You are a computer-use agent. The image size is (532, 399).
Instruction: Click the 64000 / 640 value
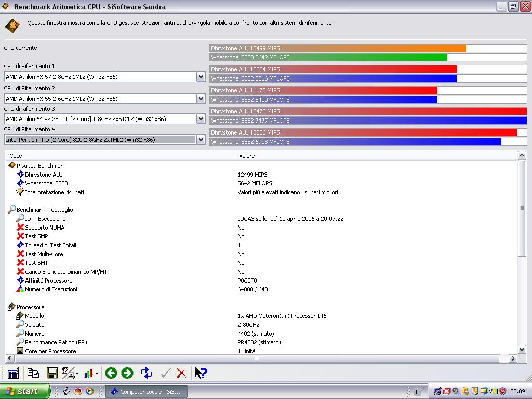pos(252,289)
